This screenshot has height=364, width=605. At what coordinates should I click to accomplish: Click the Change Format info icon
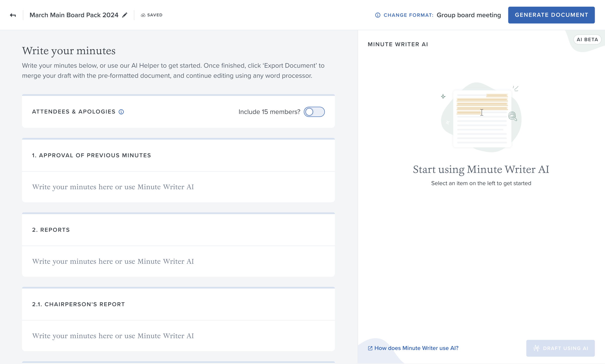point(378,15)
